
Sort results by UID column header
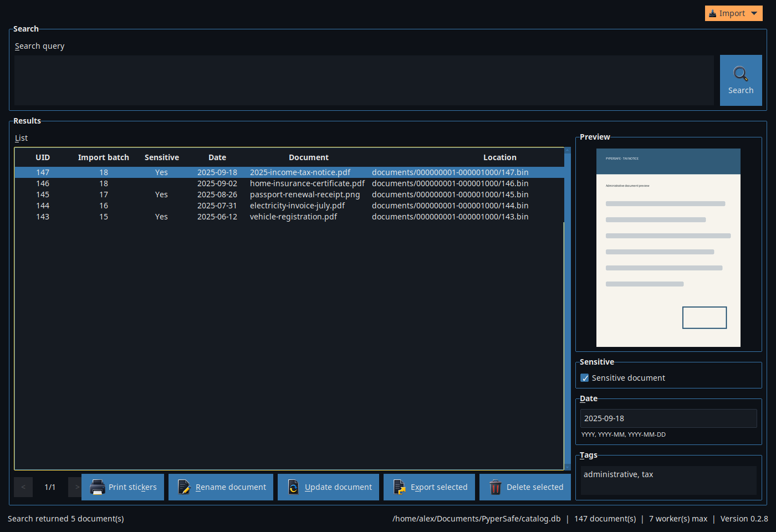click(43, 157)
